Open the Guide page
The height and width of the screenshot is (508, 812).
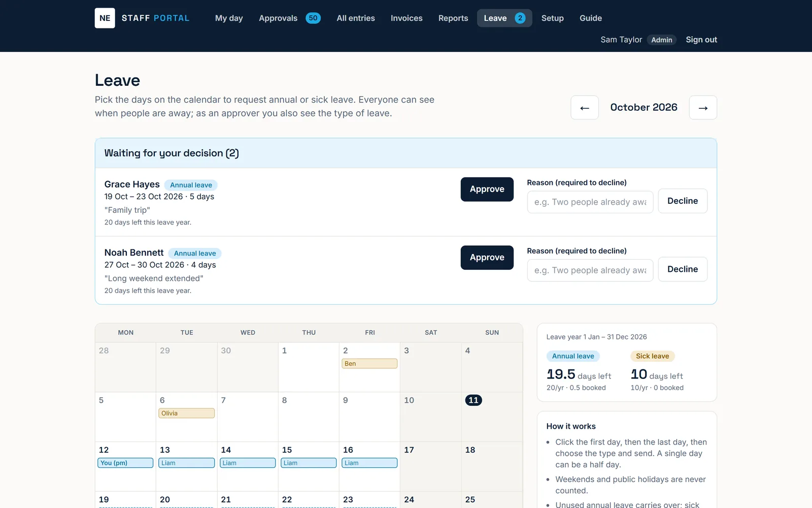(591, 18)
